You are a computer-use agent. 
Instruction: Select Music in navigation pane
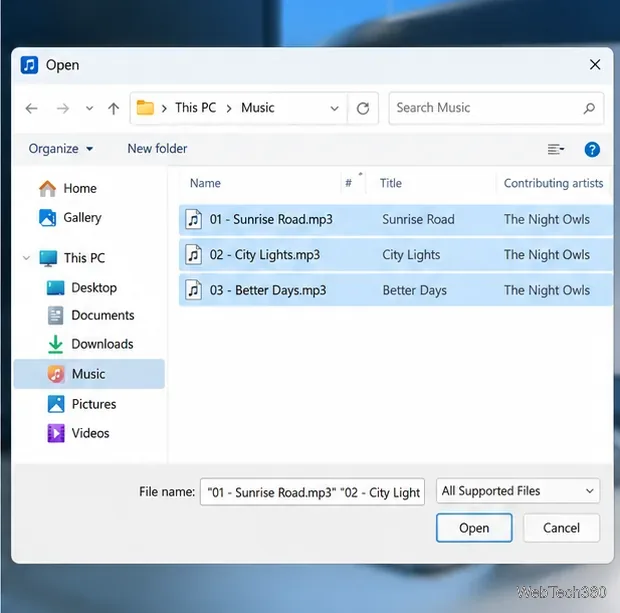click(89, 374)
